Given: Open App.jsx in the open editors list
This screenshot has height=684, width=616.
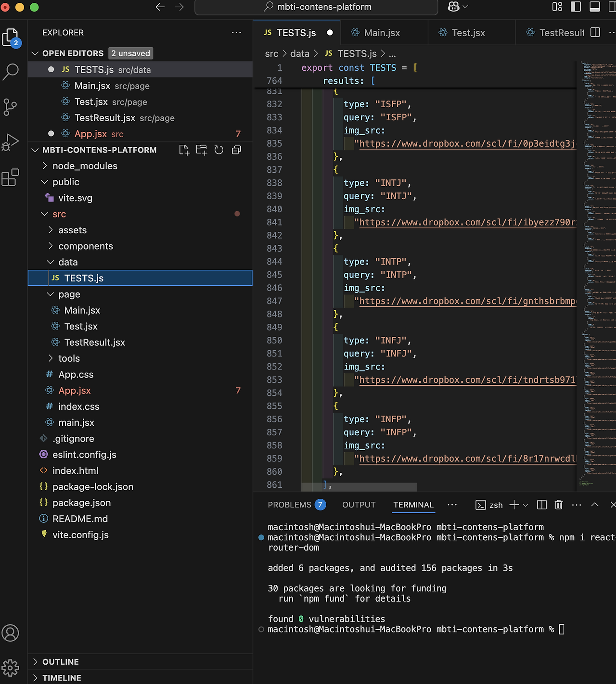Looking at the screenshot, I should 140,134.
